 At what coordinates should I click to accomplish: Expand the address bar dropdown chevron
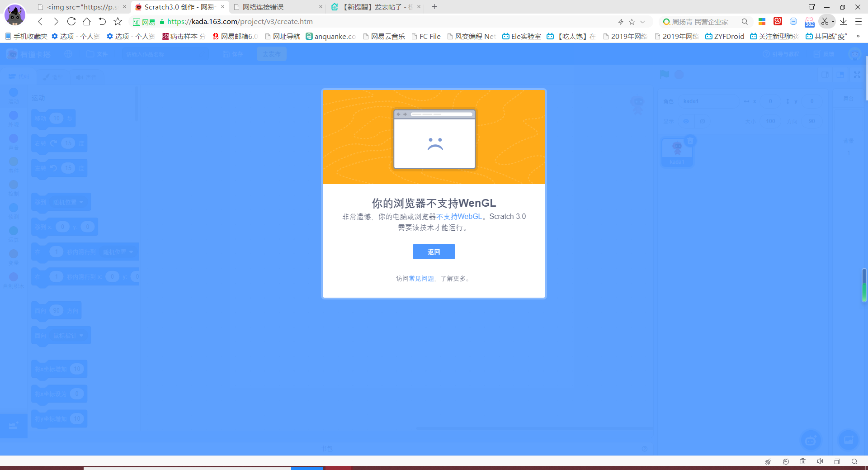(642, 22)
